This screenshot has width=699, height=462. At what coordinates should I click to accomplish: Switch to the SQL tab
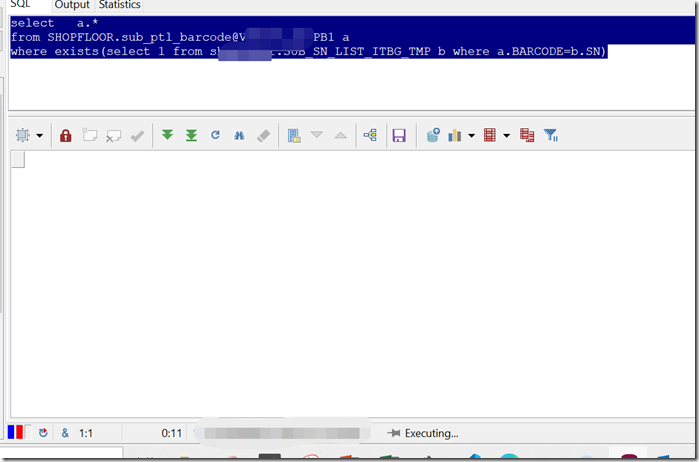click(x=21, y=5)
